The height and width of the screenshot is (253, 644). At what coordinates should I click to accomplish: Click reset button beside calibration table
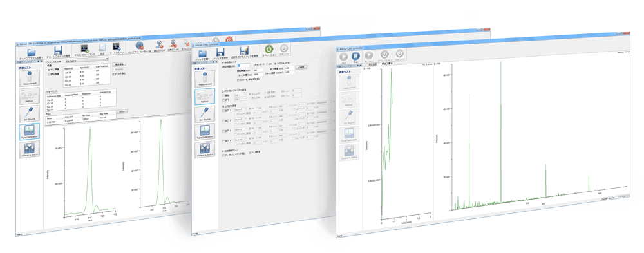pyautogui.click(x=122, y=112)
